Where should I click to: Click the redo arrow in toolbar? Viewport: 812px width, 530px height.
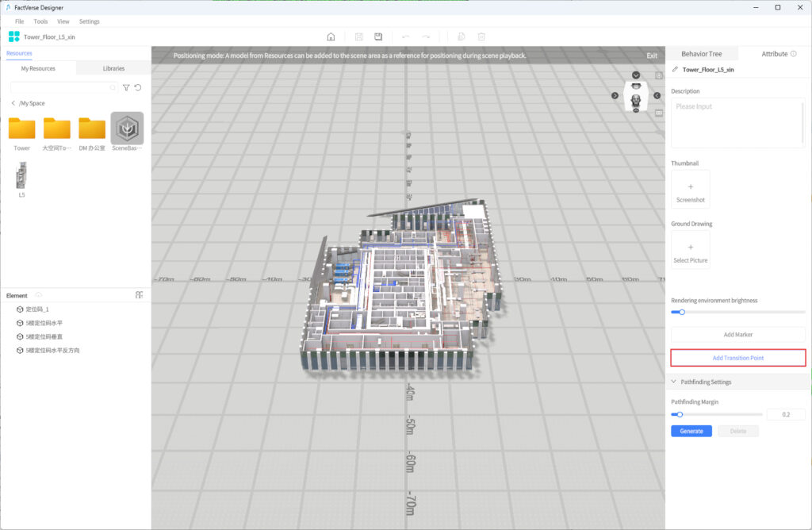426,36
